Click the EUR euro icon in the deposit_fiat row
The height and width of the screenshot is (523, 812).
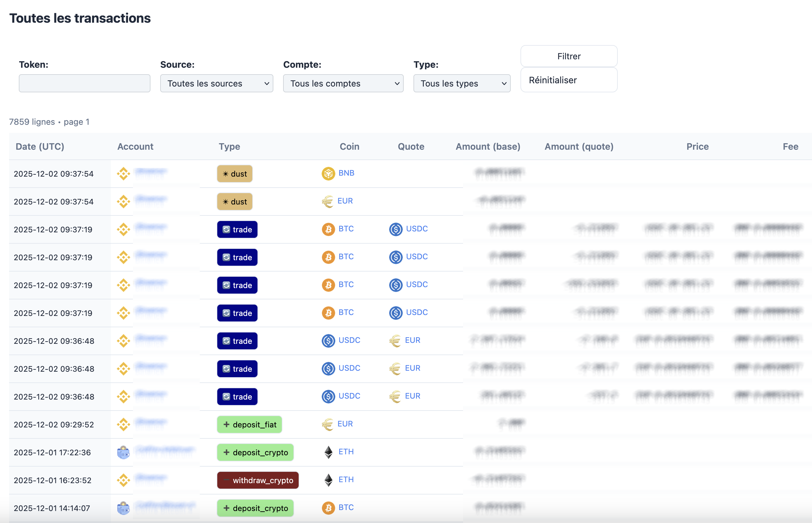327,424
